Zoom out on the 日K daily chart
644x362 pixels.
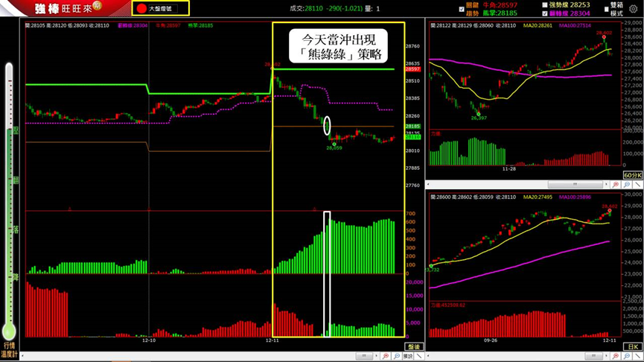pos(627,356)
